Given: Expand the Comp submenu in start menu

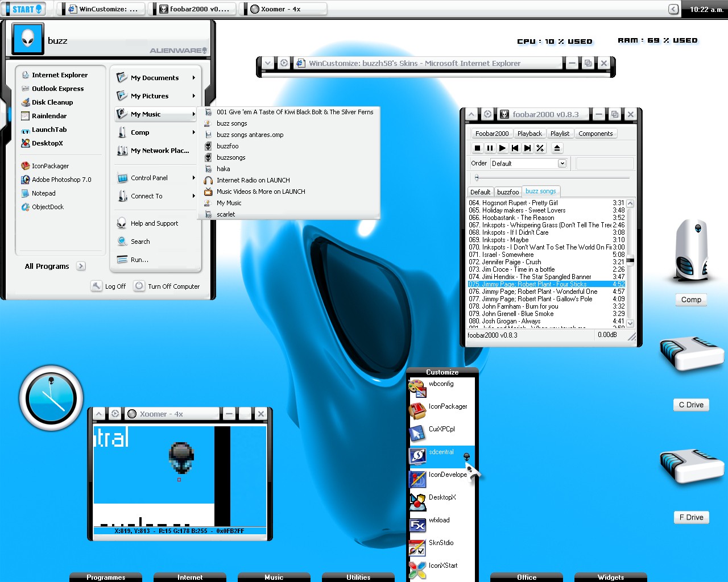Looking at the screenshot, I should (193, 132).
